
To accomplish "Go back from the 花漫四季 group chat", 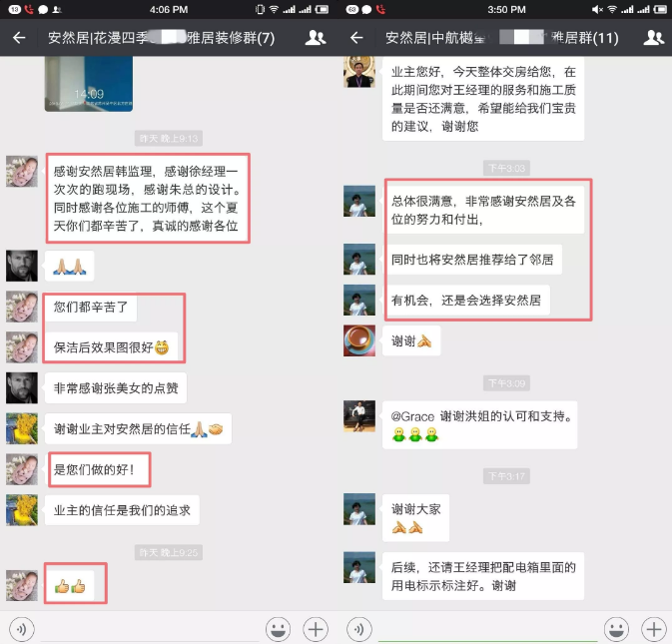I will click(19, 38).
